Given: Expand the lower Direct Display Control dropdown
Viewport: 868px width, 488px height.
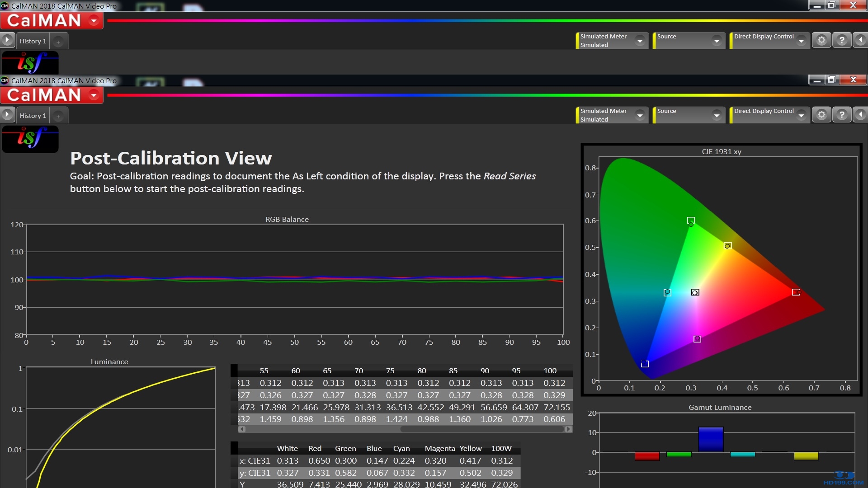Looking at the screenshot, I should [x=801, y=115].
